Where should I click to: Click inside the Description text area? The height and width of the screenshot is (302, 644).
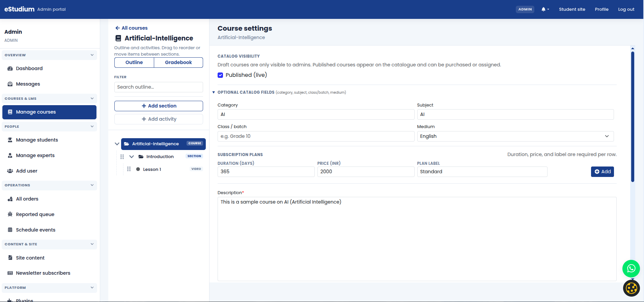(x=417, y=239)
